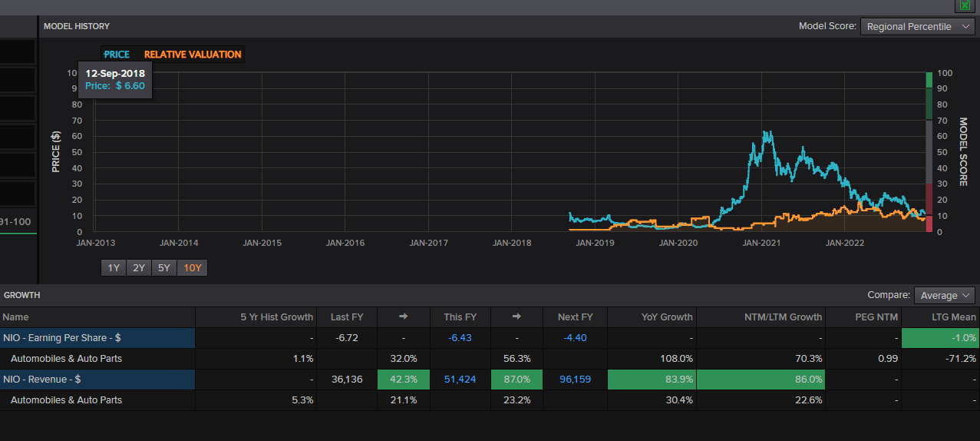Click the This FY column header
Viewport: 980px width, 441px height.
click(x=460, y=317)
